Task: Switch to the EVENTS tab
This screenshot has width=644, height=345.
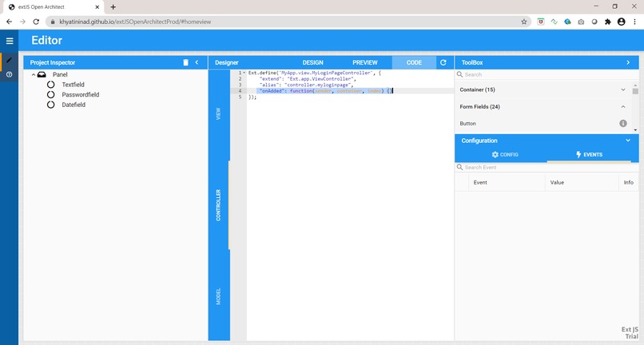Action: click(589, 154)
